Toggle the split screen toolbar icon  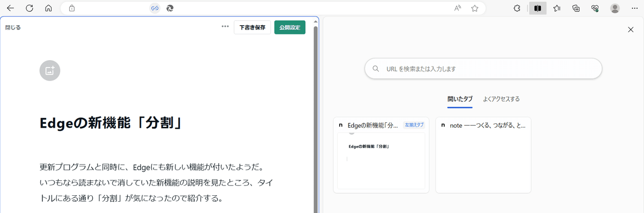coord(538,8)
